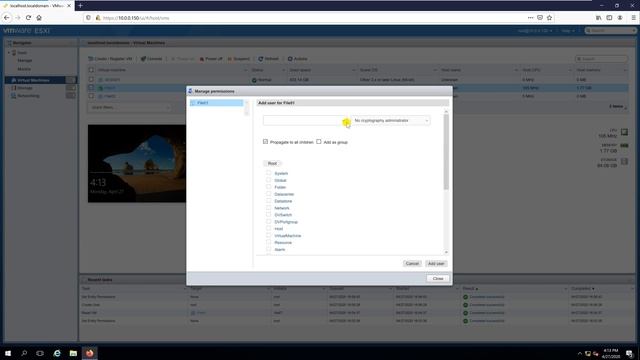
Task: Click the Virtual Machines icon in Navigator
Action: (x=13, y=80)
